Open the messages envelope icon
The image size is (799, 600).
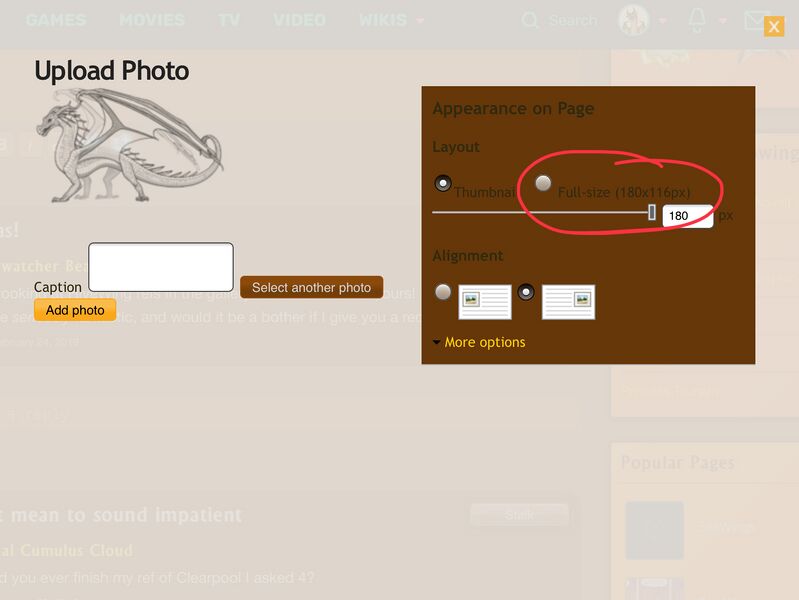757,20
